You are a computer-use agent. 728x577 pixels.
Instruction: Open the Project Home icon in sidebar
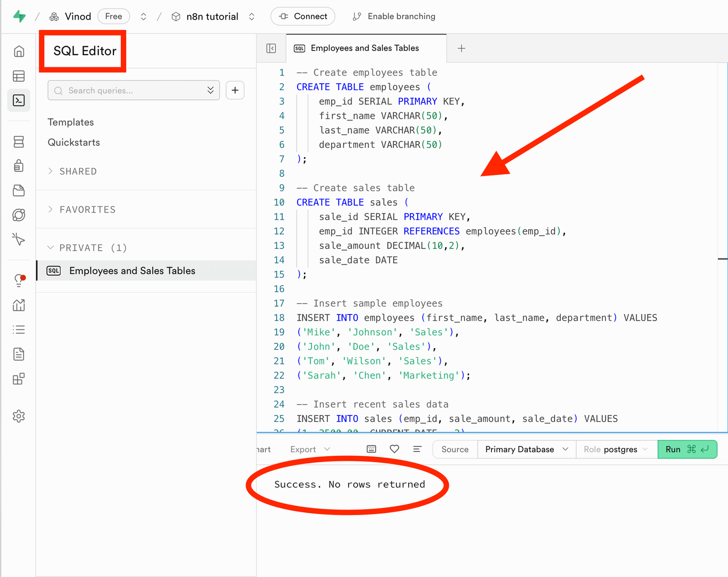[x=19, y=51]
